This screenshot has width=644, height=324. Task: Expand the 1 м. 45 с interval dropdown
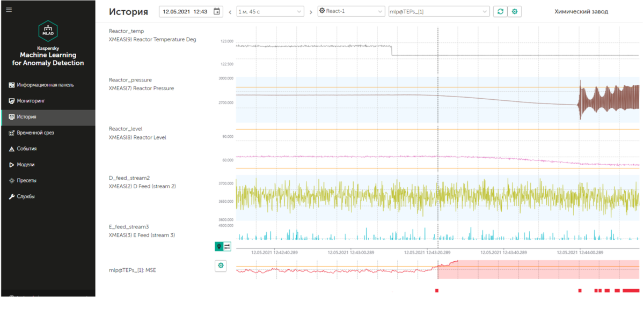click(270, 12)
